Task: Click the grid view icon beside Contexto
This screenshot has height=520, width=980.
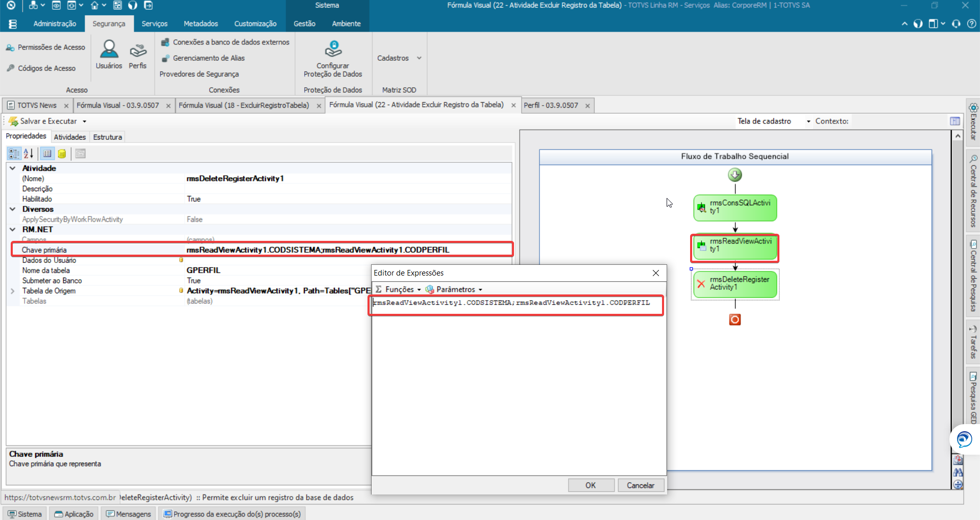Action: click(955, 121)
